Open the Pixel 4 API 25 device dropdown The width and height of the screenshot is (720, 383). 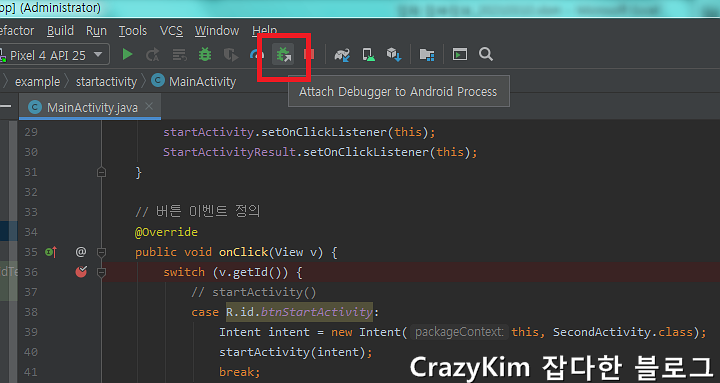click(55, 55)
